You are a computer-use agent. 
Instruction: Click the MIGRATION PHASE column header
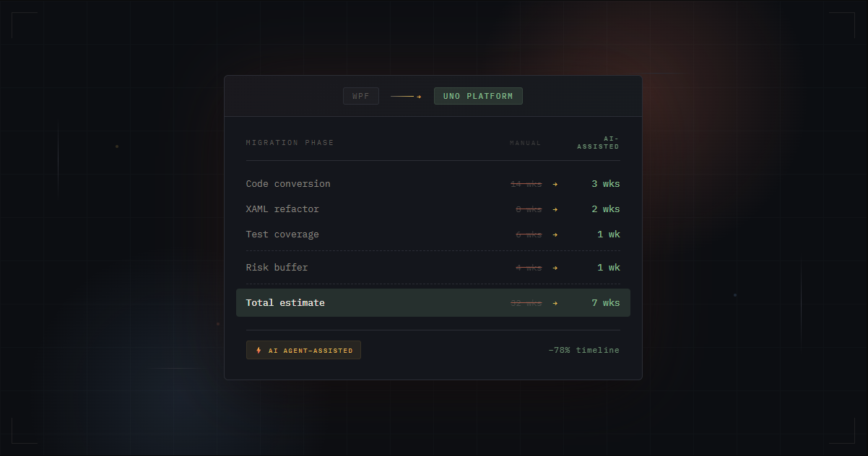290,143
